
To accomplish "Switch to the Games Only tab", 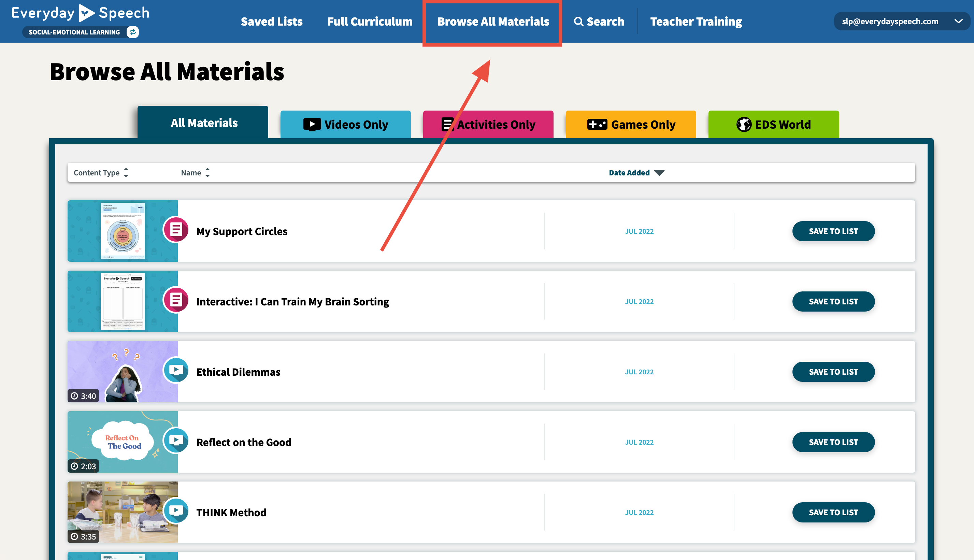I will (x=631, y=125).
